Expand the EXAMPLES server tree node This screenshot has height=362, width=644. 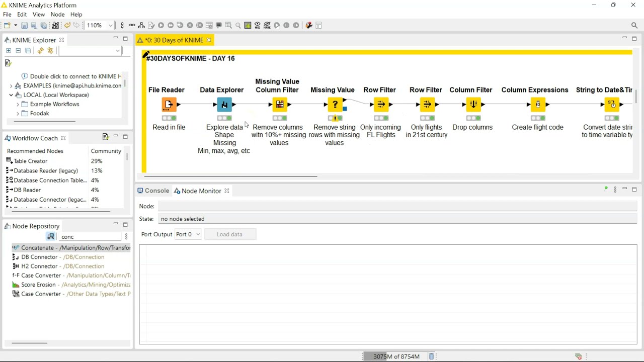coord(11,86)
